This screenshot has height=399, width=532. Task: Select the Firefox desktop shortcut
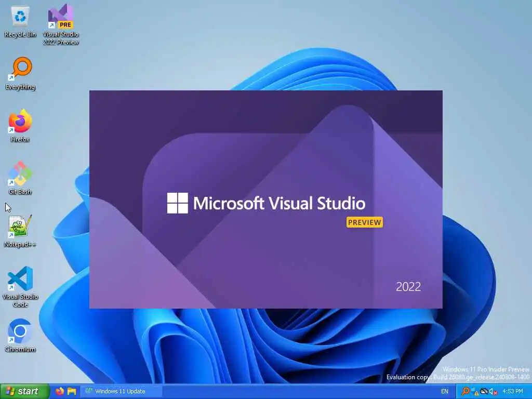[20, 126]
